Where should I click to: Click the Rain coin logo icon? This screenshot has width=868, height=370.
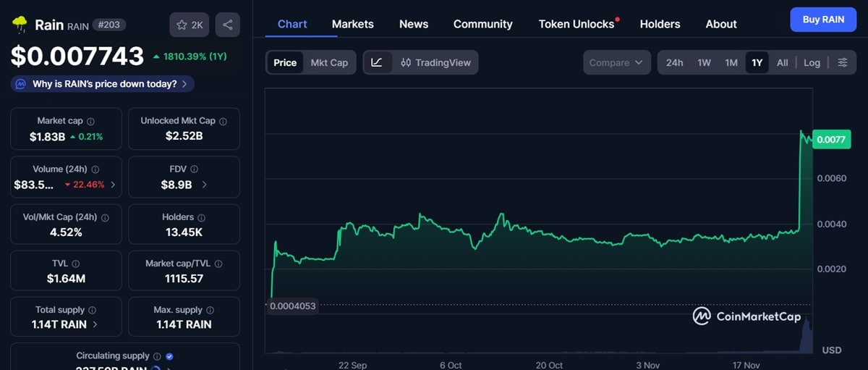pos(20,25)
